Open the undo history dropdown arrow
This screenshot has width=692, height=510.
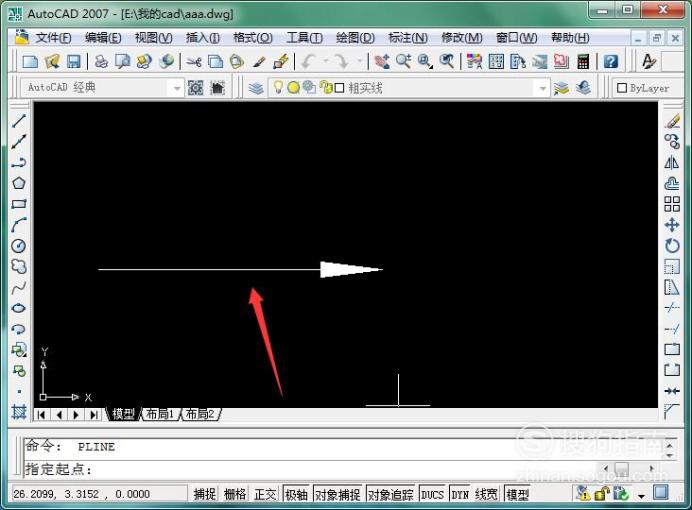tap(326, 61)
